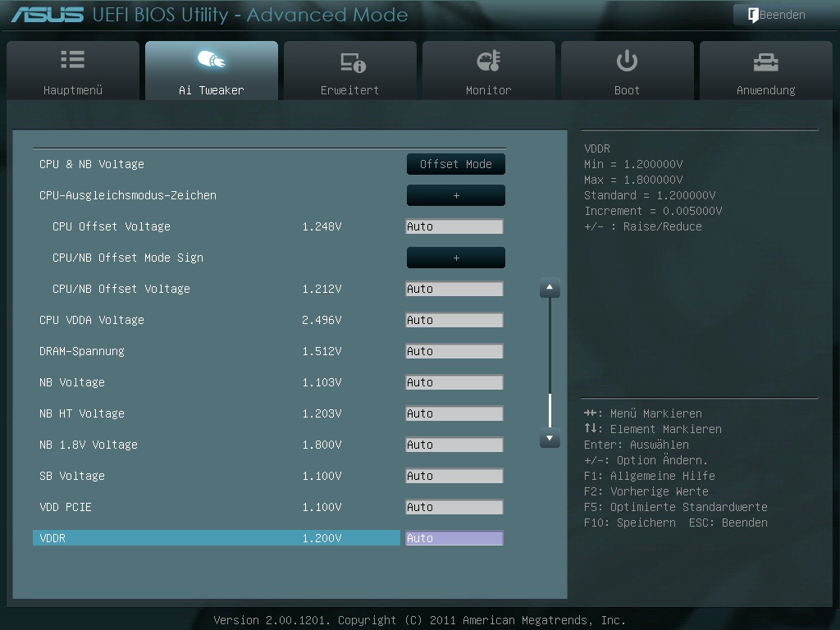The image size is (840, 630).
Task: Select the NB Voltage label
Action: tap(72, 382)
